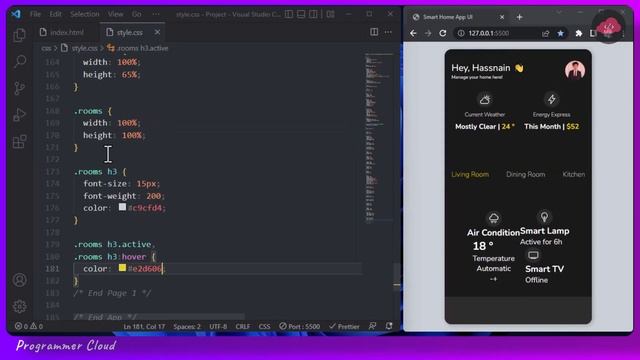The height and width of the screenshot is (360, 640).
Task: Click Prettier status bar item
Action: pos(344,327)
